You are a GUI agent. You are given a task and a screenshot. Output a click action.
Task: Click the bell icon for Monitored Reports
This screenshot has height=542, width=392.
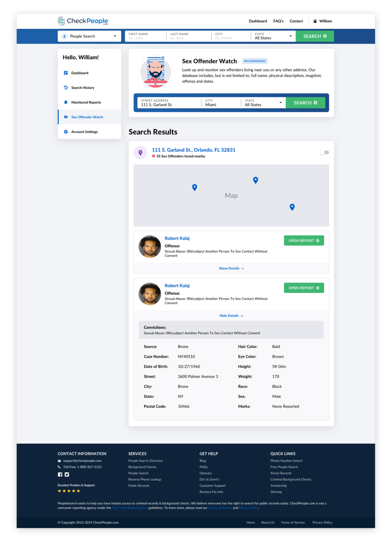(x=66, y=102)
